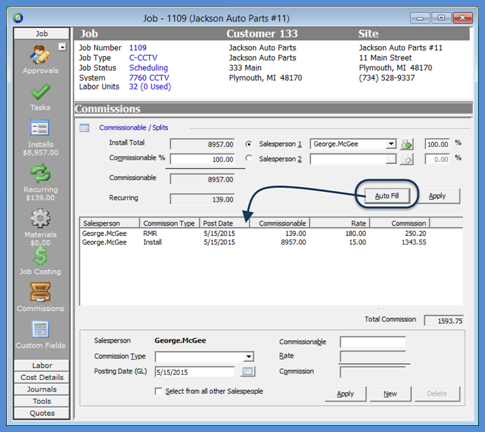Collapse the sidebar with the small up arrow
This screenshot has height=432, width=485.
[62, 47]
